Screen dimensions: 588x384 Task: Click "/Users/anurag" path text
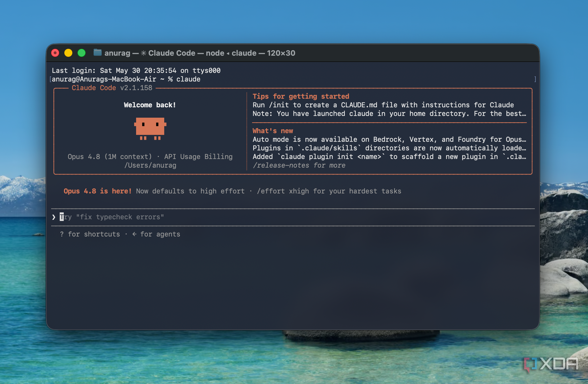point(150,165)
